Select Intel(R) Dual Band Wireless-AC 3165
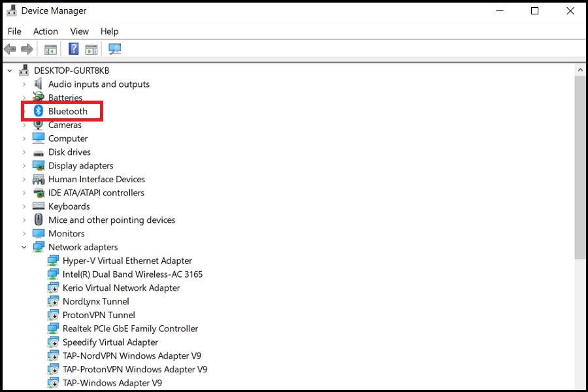 [x=133, y=274]
